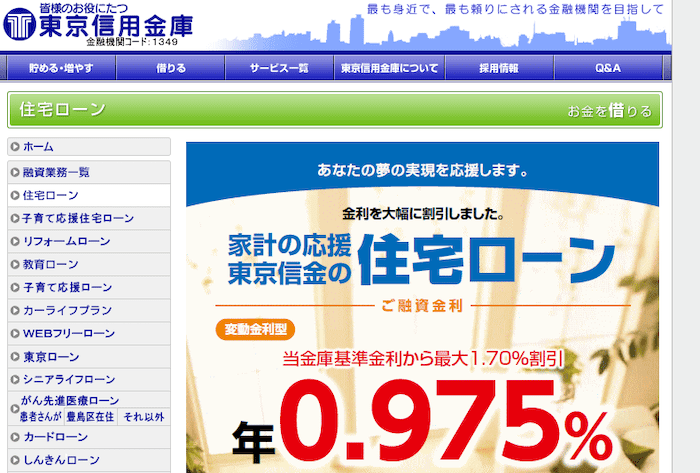Click the お金を借りる heading label
This screenshot has height=473, width=700.
pos(609,111)
